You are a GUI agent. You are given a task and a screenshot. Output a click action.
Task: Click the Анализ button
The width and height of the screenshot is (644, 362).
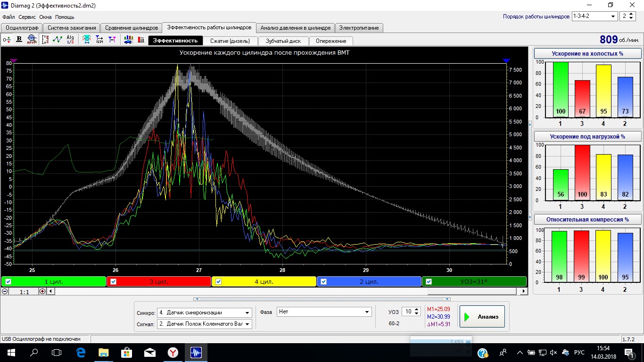[483, 316]
